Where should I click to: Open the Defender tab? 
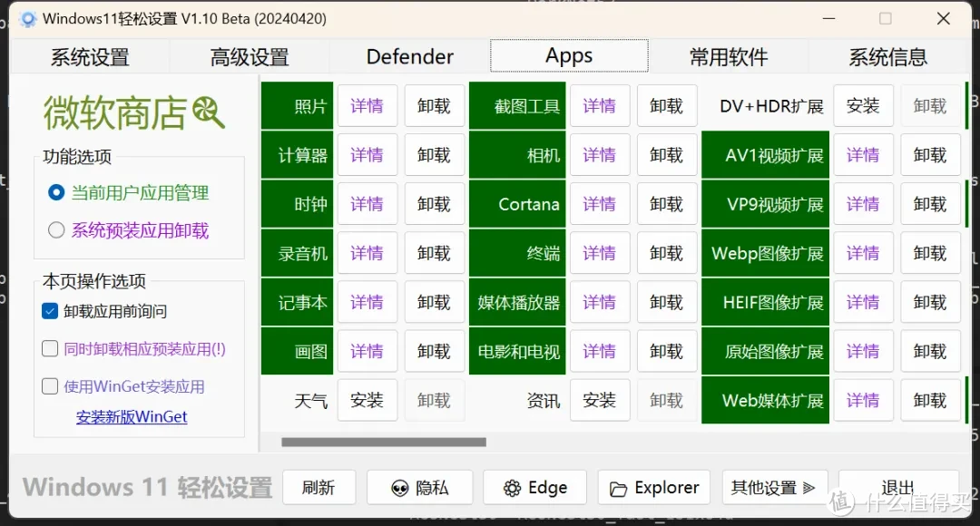pyautogui.click(x=409, y=57)
